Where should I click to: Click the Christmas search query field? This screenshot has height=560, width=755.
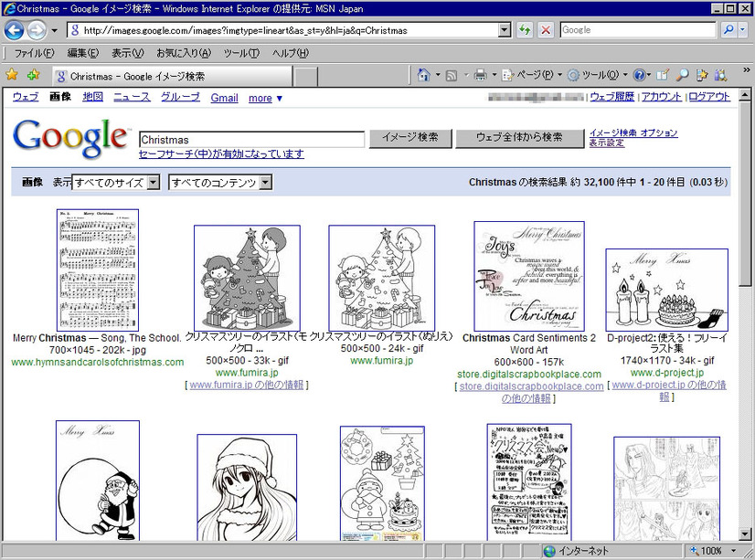252,140
